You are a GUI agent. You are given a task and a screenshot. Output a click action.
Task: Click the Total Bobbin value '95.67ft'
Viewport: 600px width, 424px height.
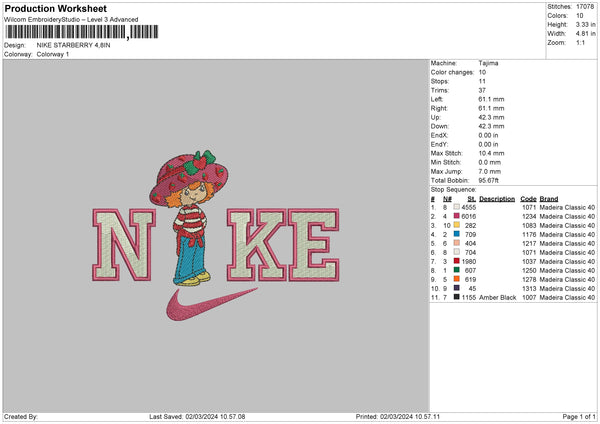coord(489,180)
